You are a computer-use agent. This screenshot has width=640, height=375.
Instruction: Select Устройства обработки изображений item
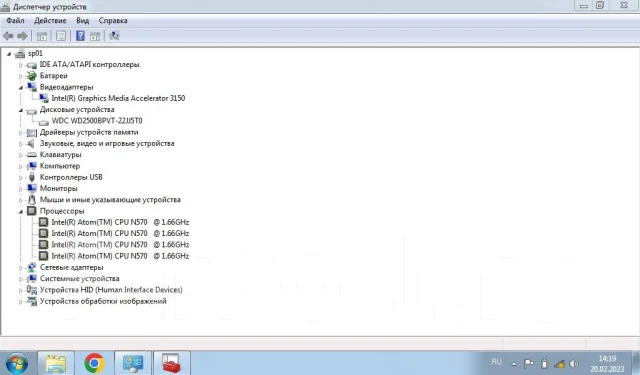[x=103, y=302]
